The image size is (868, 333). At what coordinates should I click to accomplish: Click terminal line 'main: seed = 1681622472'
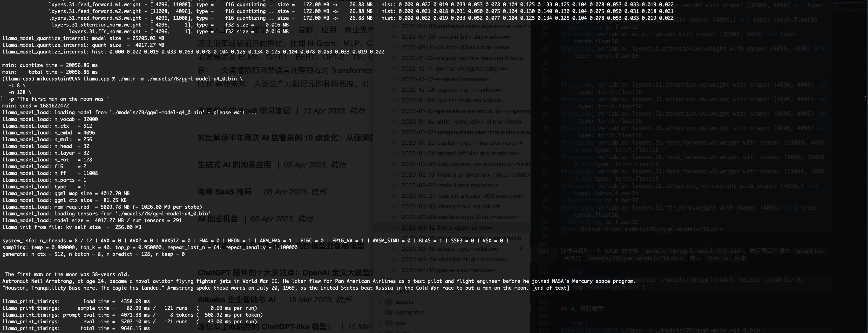tap(35, 106)
